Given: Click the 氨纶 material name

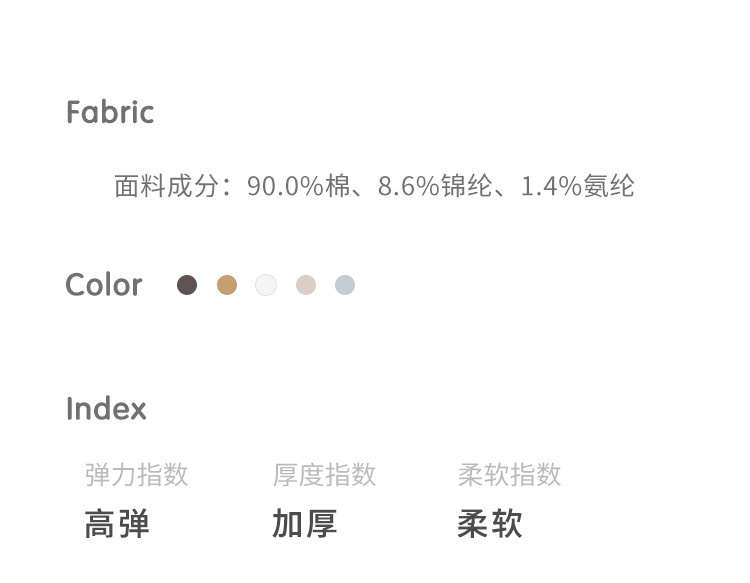Looking at the screenshot, I should (x=609, y=186).
